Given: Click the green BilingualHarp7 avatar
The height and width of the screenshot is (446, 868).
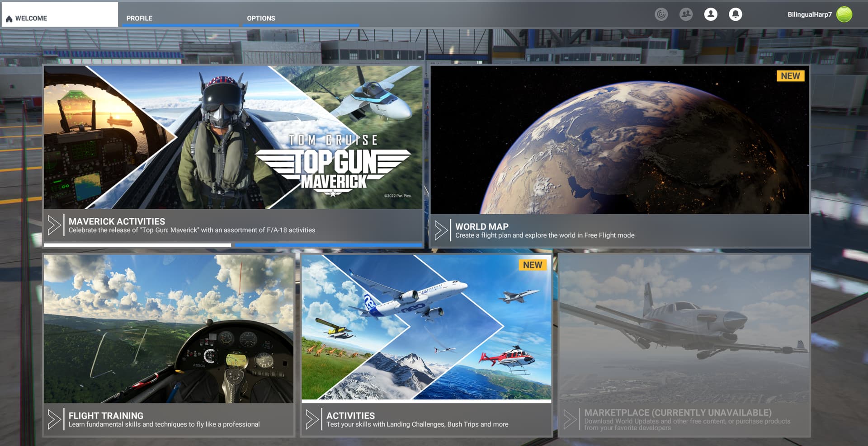Looking at the screenshot, I should coord(844,14).
